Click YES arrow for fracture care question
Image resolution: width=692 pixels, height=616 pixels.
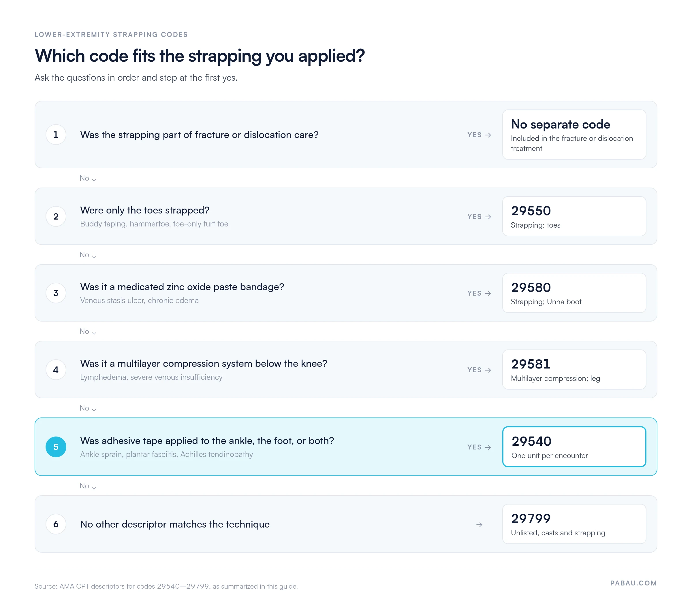tap(479, 135)
